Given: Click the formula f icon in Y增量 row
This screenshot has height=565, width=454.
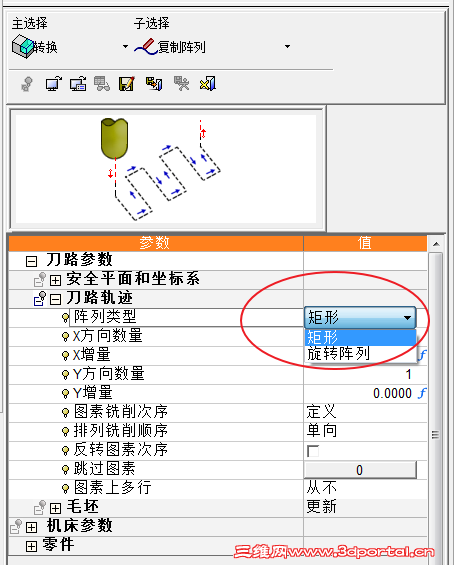Looking at the screenshot, I should coord(422,393).
